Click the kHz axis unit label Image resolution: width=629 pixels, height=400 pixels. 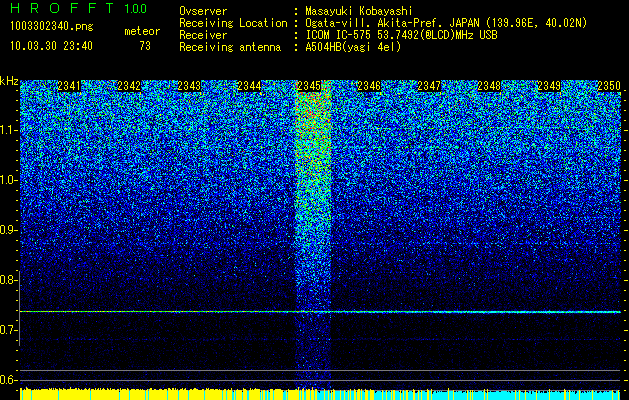click(x=9, y=81)
